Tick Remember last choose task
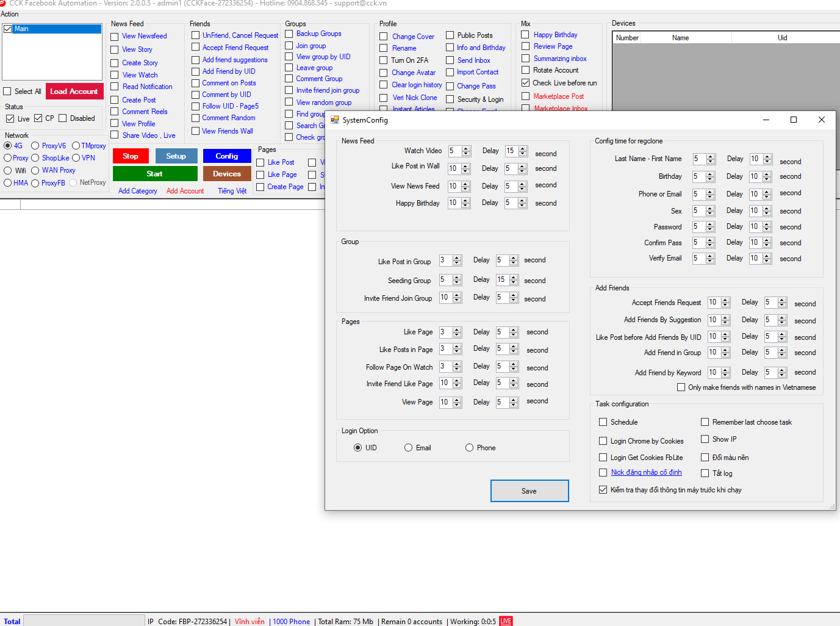The width and height of the screenshot is (840, 626). 705,422
